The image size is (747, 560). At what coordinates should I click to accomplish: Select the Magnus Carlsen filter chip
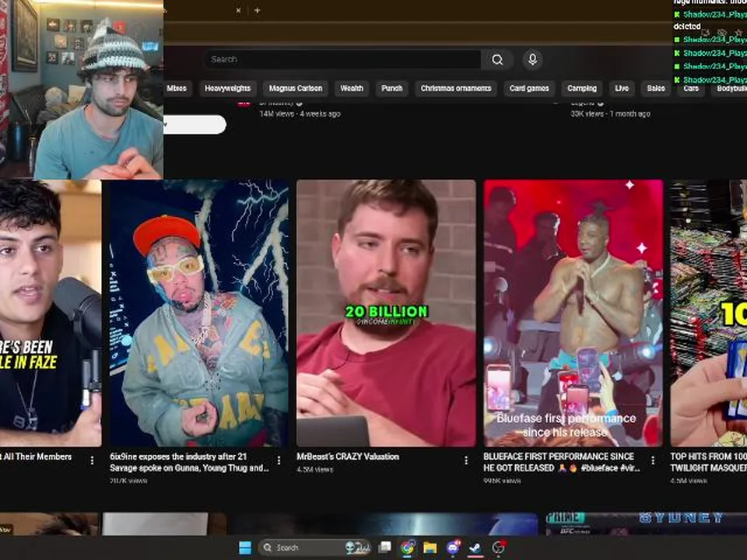296,88
